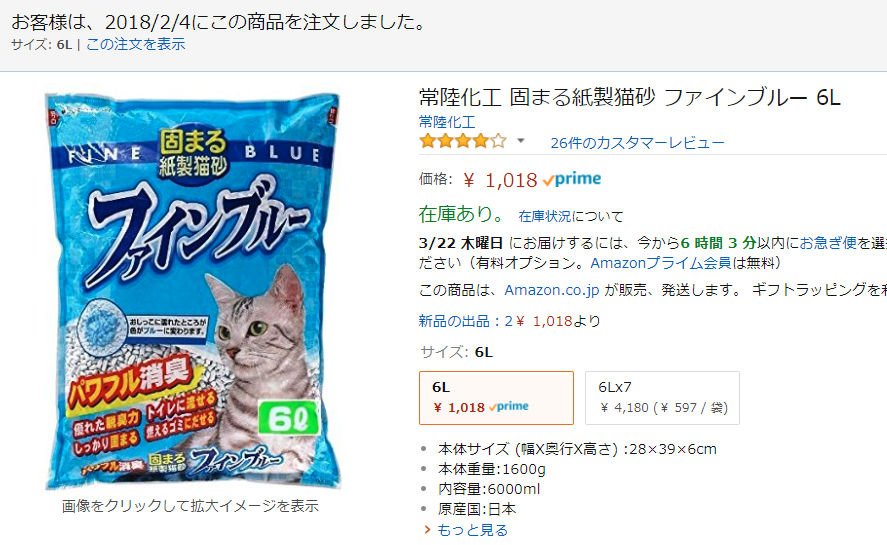Open the star rating dropdown arrow
This screenshot has height=545, width=887.
point(520,141)
